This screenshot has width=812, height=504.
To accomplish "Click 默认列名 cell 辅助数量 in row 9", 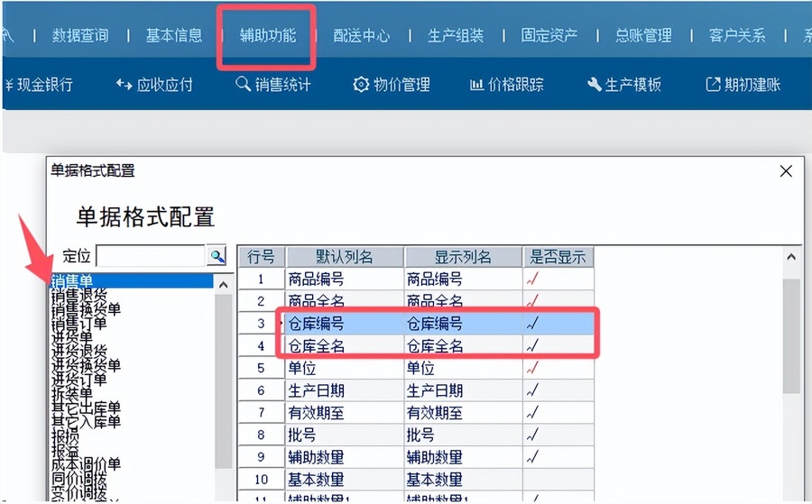I will click(x=345, y=457).
